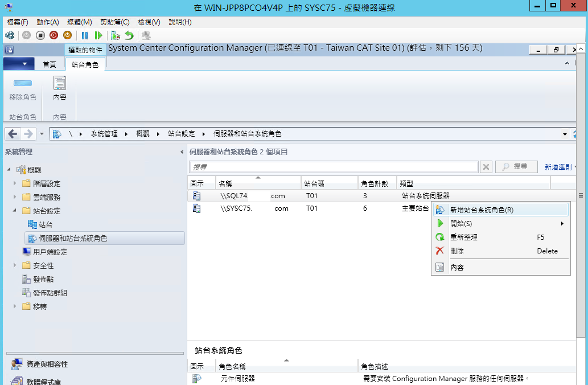The height and width of the screenshot is (385, 588).
Task: Switch to the 站台角色 ribbon tab
Action: pos(85,64)
